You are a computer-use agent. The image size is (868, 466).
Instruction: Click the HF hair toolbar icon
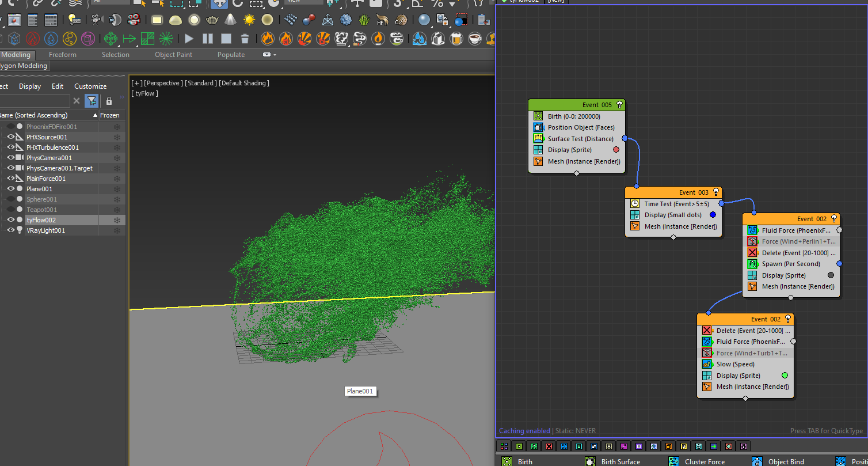click(x=381, y=20)
